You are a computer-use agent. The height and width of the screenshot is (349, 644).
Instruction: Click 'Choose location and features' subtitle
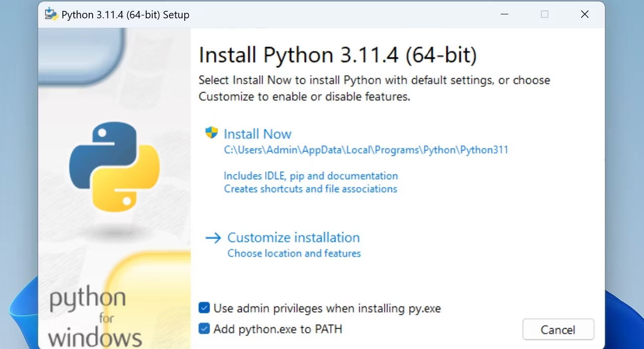click(x=294, y=253)
